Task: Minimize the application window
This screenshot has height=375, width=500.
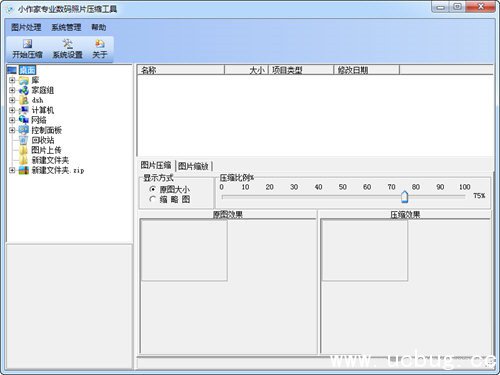Action: coord(440,7)
